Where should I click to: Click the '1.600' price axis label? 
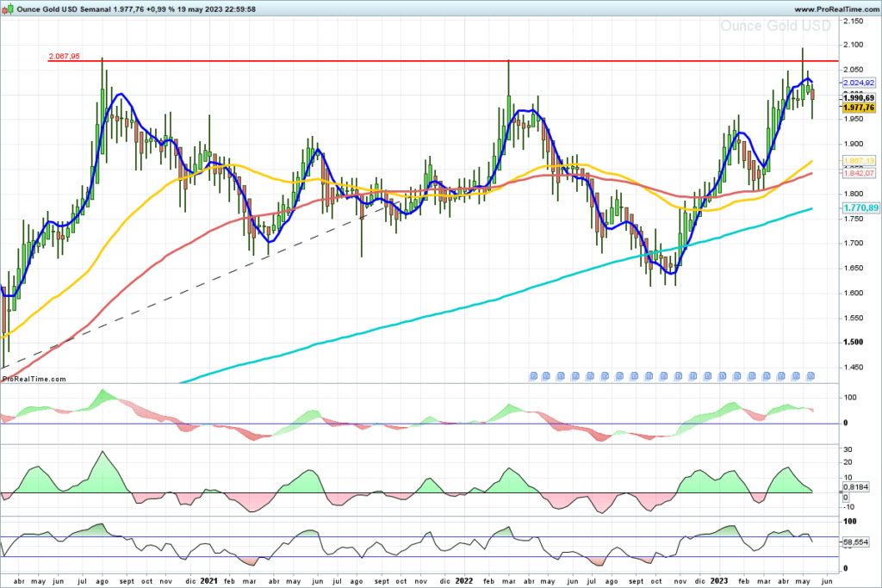point(854,293)
